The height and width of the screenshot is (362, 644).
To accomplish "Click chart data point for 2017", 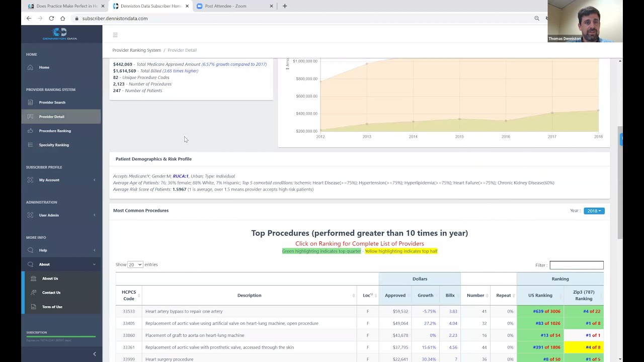I will 552,113.
